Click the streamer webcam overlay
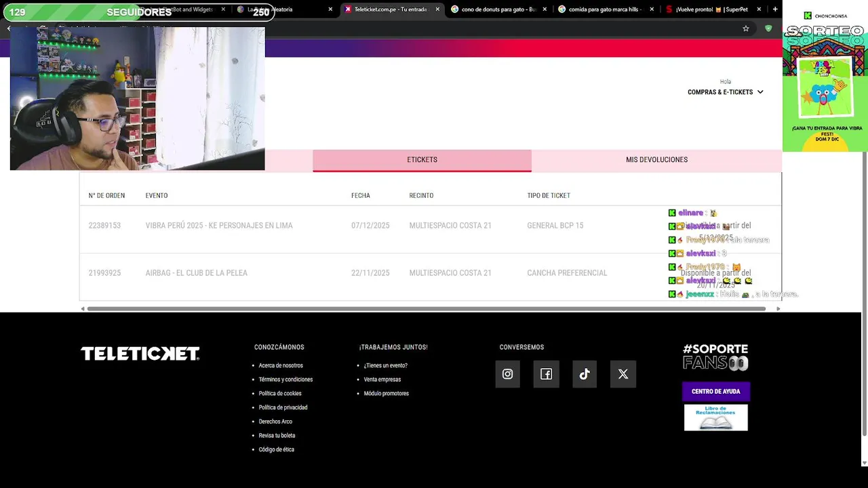868x488 pixels. click(137, 98)
